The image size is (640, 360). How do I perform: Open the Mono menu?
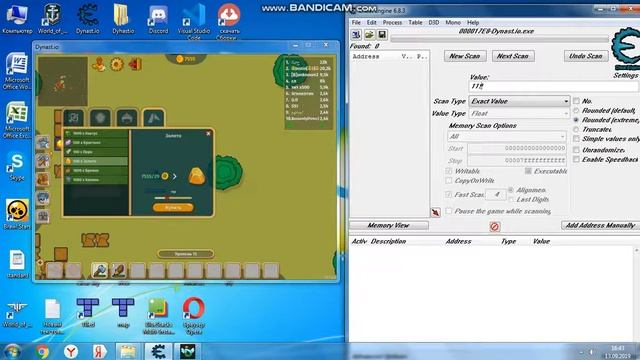pos(453,22)
